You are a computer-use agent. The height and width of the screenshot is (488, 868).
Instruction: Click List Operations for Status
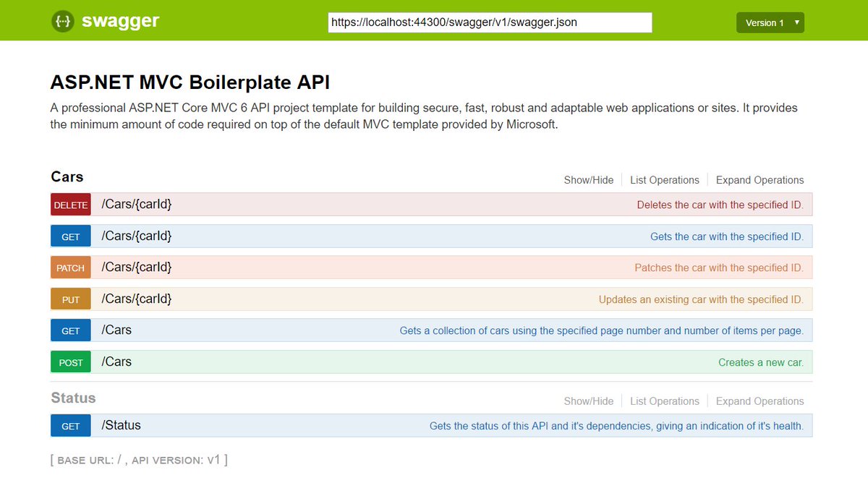coord(665,401)
